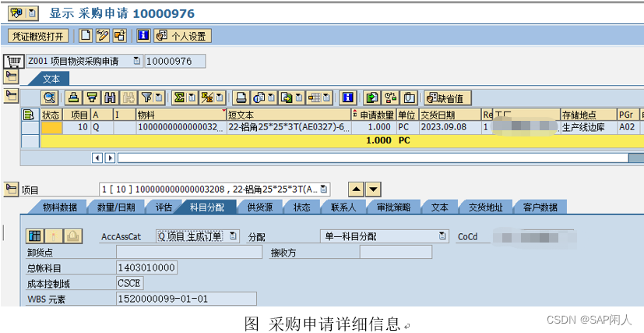Open the 项目 item selector dropdown
The height and width of the screenshot is (333, 644).
324,190
